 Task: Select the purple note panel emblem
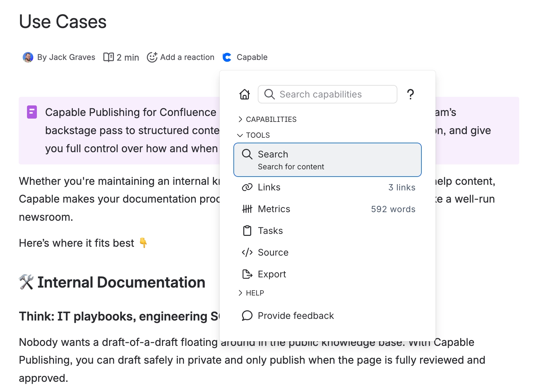[32, 112]
